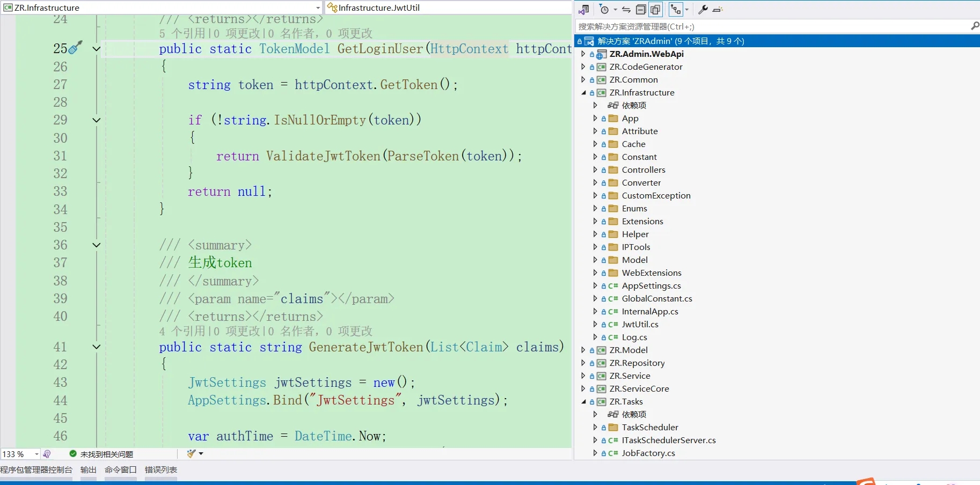Collapse the GenerateJwtToken method at line 41
The width and height of the screenshot is (980, 485).
pos(97,347)
